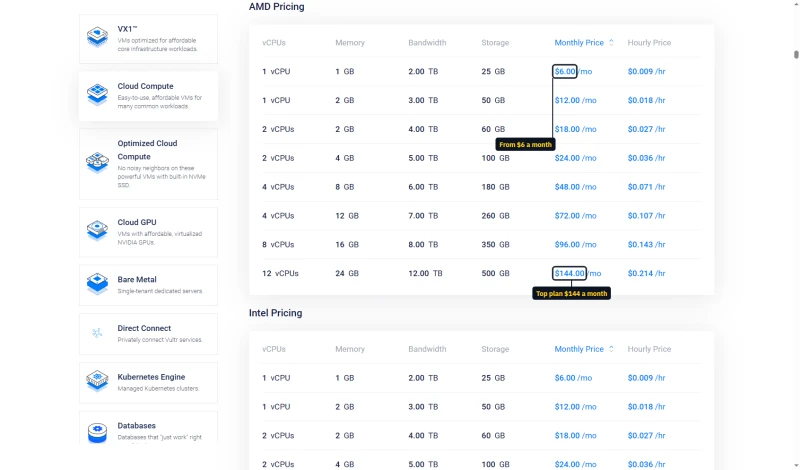800x470 pixels.
Task: Select AMD $6.00 /mo price
Action: click(x=573, y=71)
